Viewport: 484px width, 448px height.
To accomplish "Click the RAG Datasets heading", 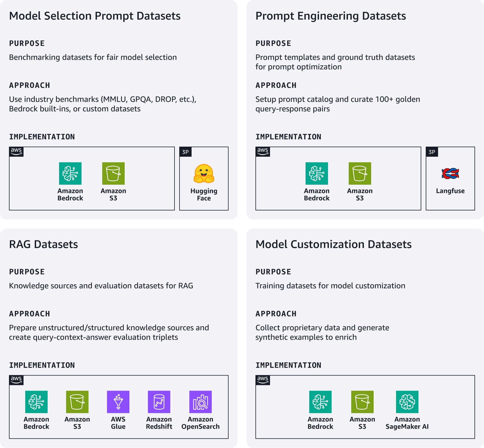I will click(x=43, y=244).
